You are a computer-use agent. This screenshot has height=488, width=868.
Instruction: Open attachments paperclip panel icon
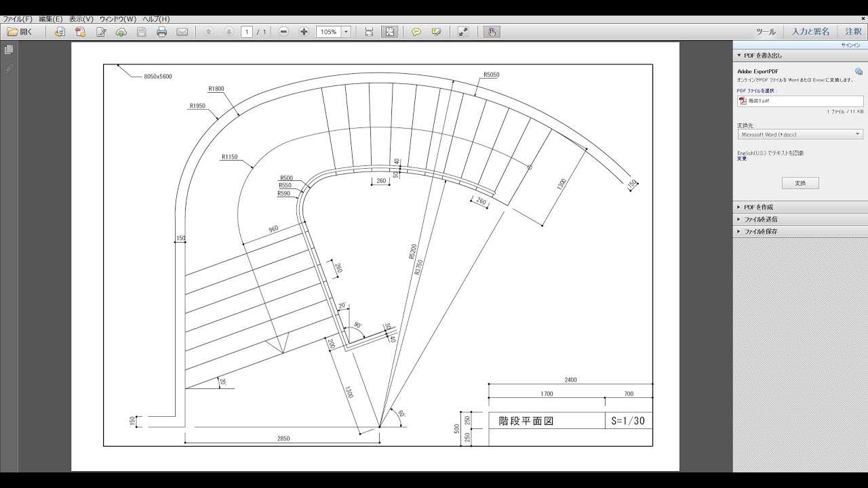tap(9, 69)
